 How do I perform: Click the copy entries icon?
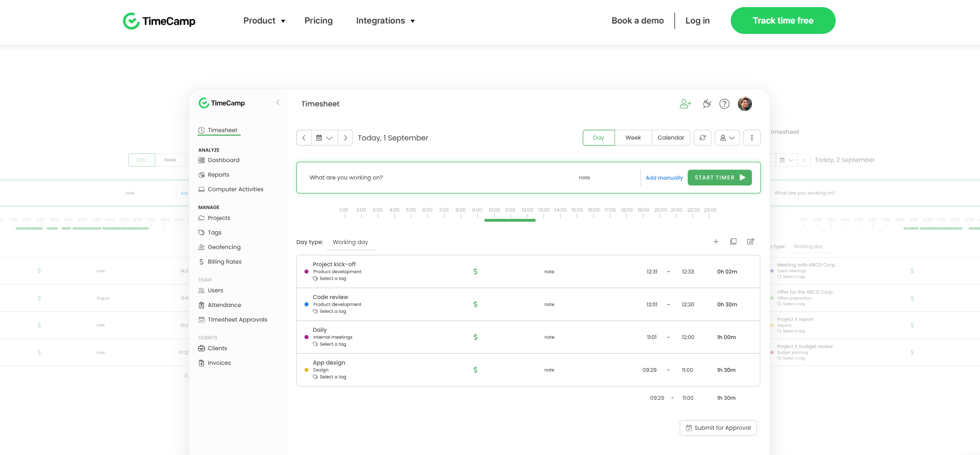point(733,242)
